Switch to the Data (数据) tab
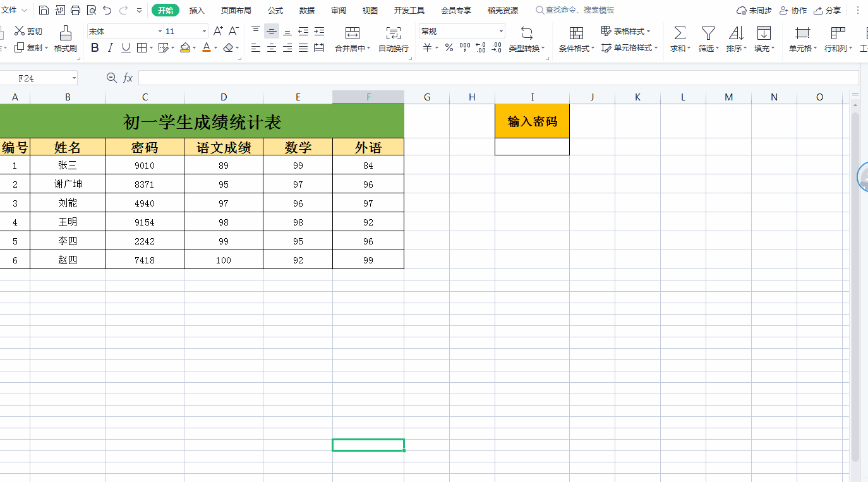Screen dimensions: 868x482 pos(307,10)
